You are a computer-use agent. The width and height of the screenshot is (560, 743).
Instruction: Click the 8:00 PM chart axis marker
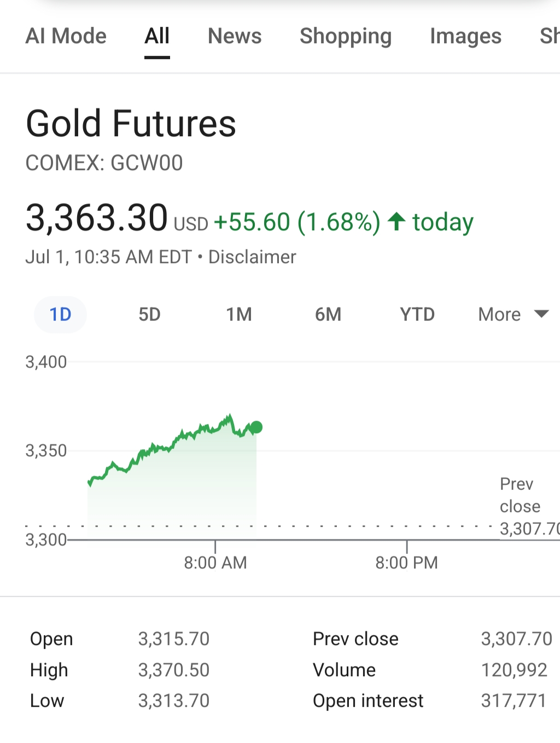point(406,562)
